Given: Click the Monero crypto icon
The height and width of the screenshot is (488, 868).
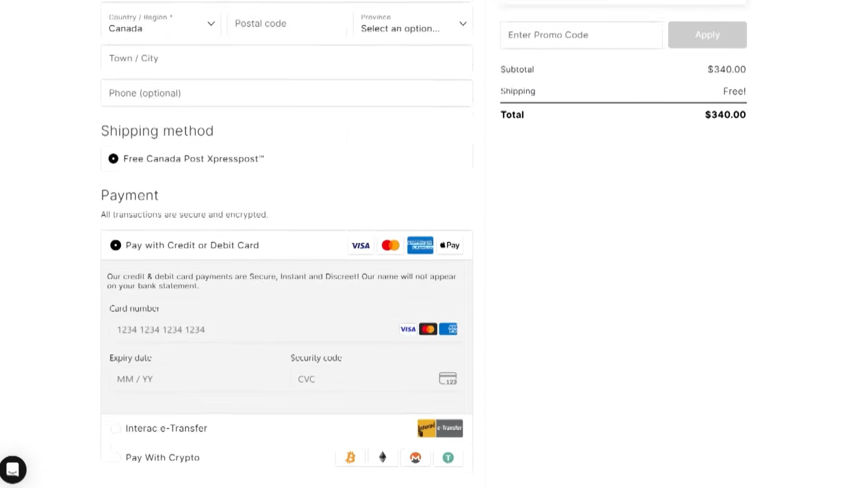Looking at the screenshot, I should (x=415, y=458).
